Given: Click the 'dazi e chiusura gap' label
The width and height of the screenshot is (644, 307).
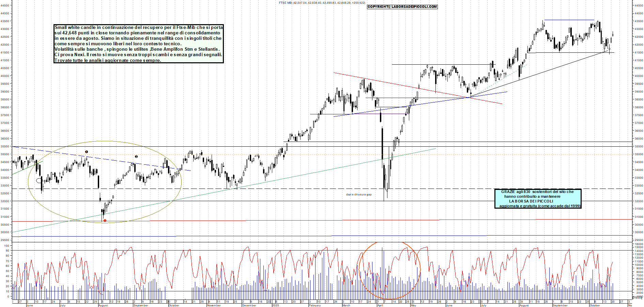Looking at the screenshot, I should click(358, 194).
